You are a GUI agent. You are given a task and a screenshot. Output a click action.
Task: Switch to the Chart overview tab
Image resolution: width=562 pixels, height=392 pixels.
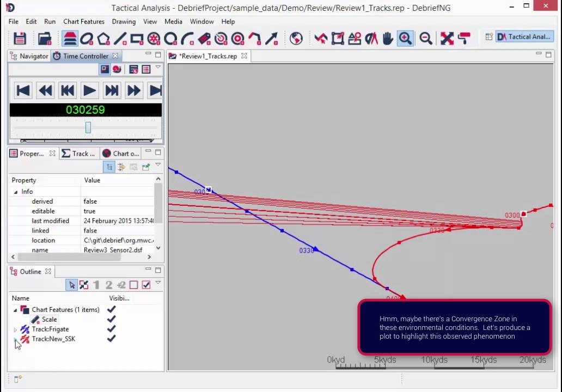(121, 154)
